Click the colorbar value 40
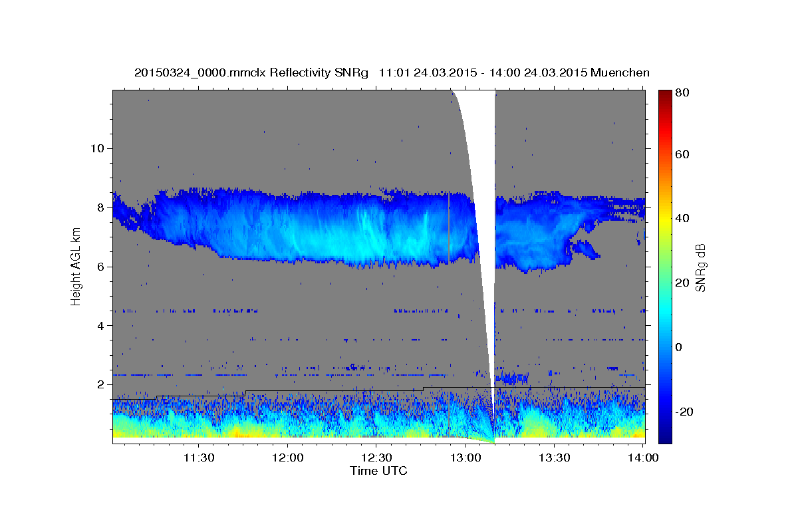This screenshot has height=532, width=798. [682, 218]
